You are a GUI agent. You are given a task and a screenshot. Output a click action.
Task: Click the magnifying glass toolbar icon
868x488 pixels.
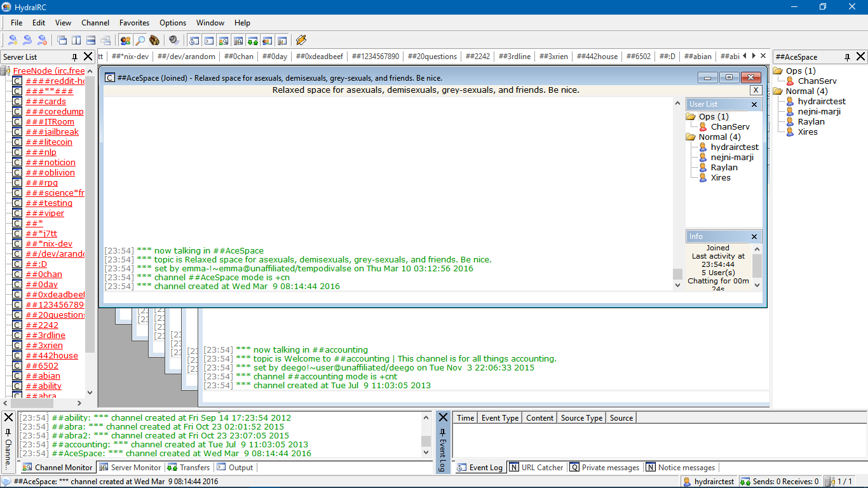tap(140, 40)
